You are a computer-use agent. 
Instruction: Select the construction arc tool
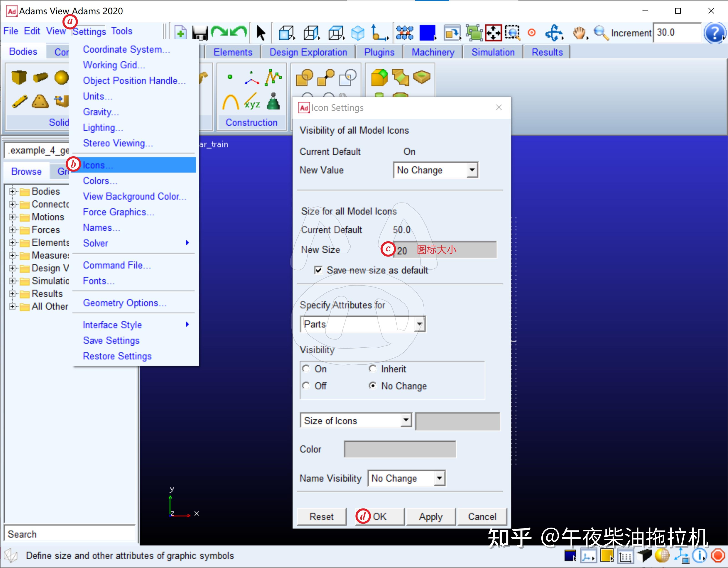(x=231, y=102)
